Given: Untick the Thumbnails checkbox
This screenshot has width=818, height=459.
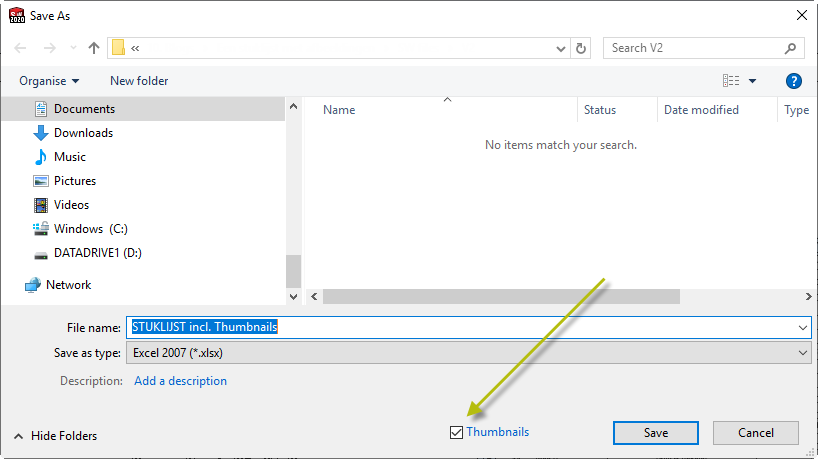Looking at the screenshot, I should pyautogui.click(x=457, y=432).
